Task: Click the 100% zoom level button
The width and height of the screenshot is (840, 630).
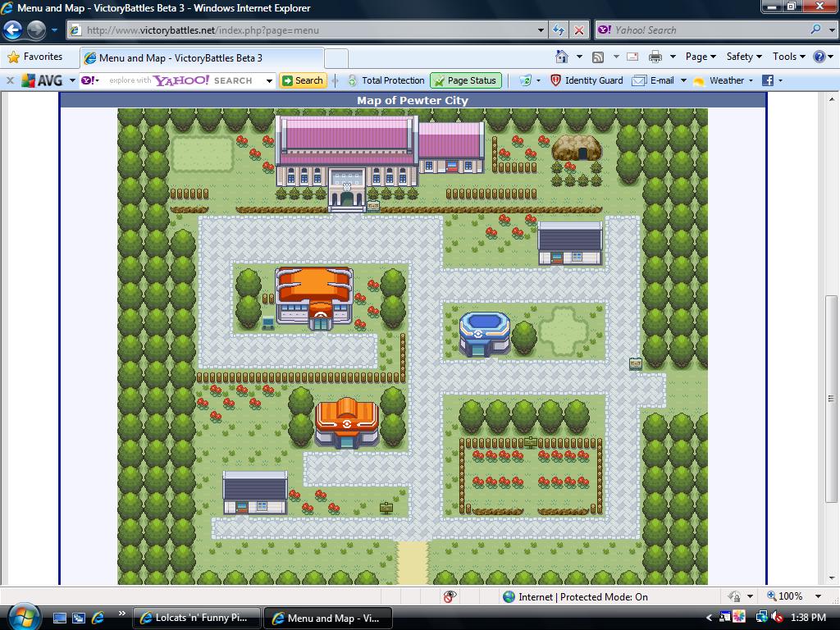Action: pyautogui.click(x=785, y=596)
